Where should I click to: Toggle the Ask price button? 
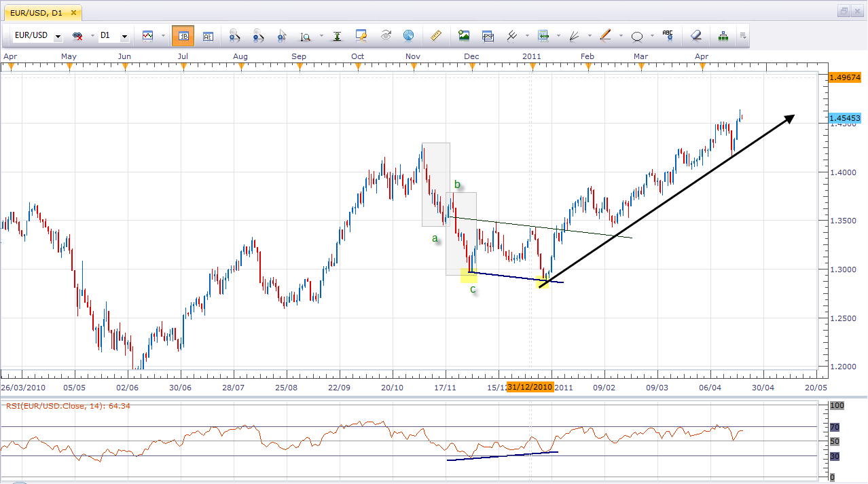[208, 36]
